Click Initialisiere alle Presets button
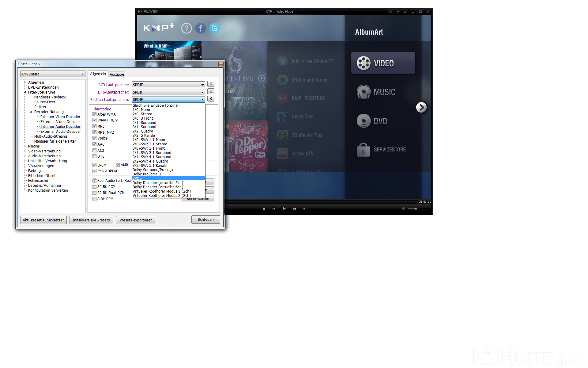Screen dimensions: 588x368 click(91, 220)
